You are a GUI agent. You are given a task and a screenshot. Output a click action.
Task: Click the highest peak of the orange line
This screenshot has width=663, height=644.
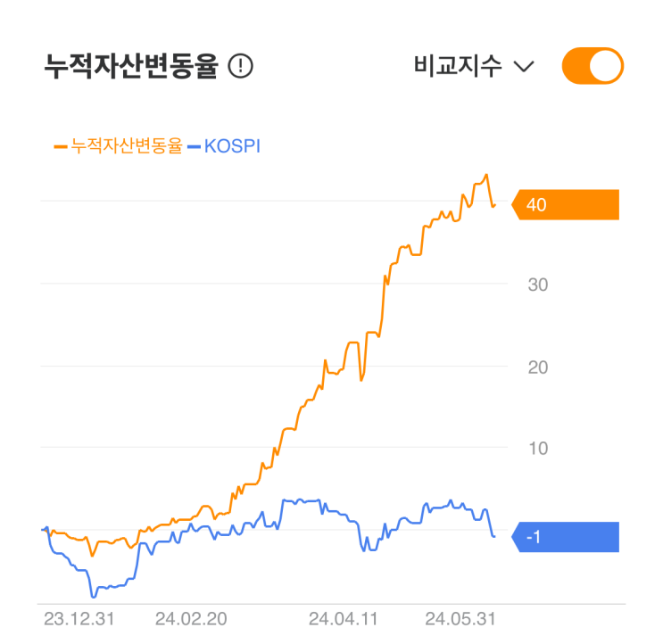[486, 175]
